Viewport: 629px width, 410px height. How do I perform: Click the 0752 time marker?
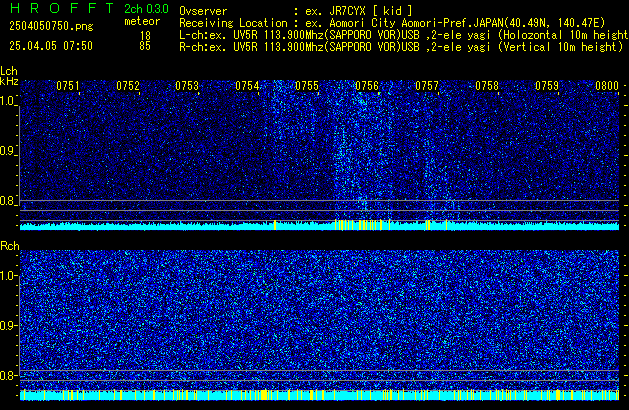click(x=128, y=86)
